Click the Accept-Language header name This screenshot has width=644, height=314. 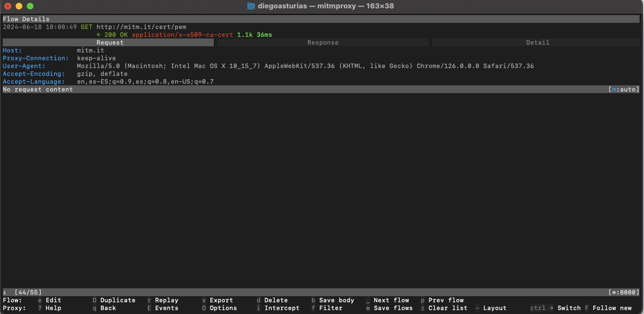34,81
